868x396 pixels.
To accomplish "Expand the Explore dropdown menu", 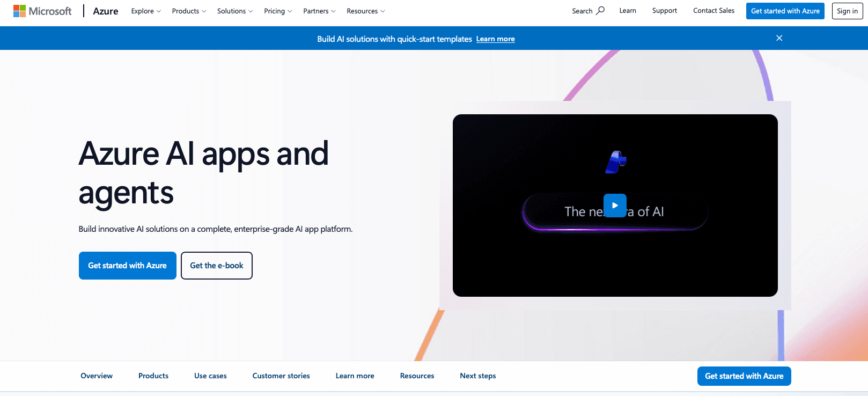I will point(146,11).
